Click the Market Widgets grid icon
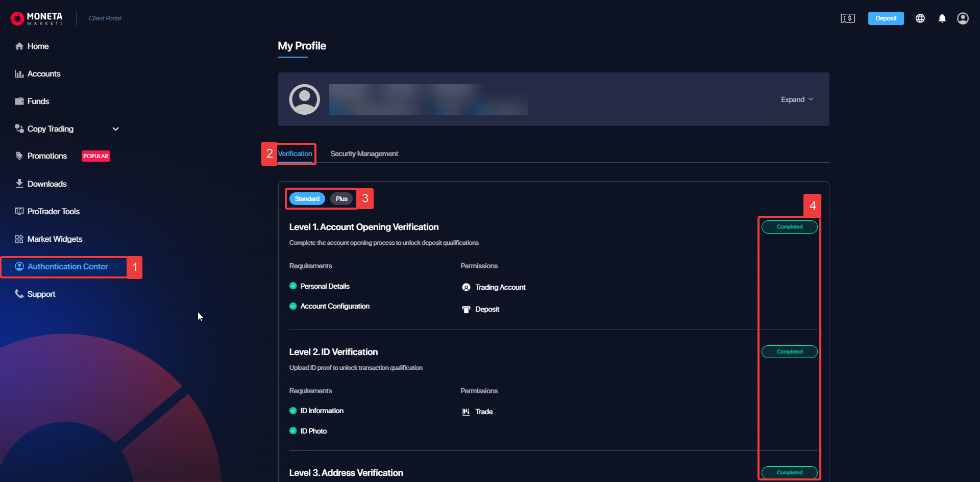This screenshot has width=980, height=482. coord(19,239)
